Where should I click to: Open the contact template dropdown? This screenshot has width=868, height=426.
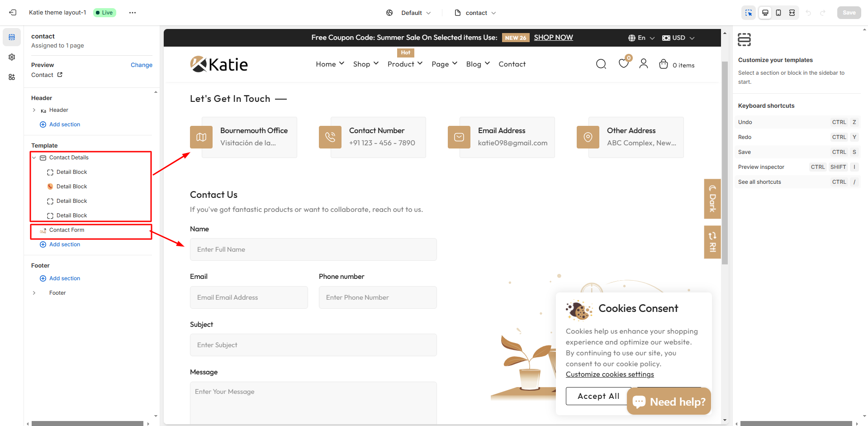[475, 13]
